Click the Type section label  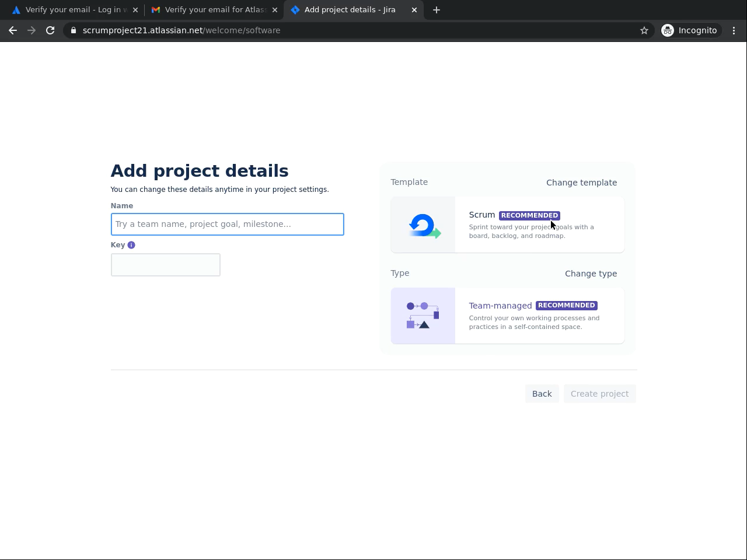[400, 273]
